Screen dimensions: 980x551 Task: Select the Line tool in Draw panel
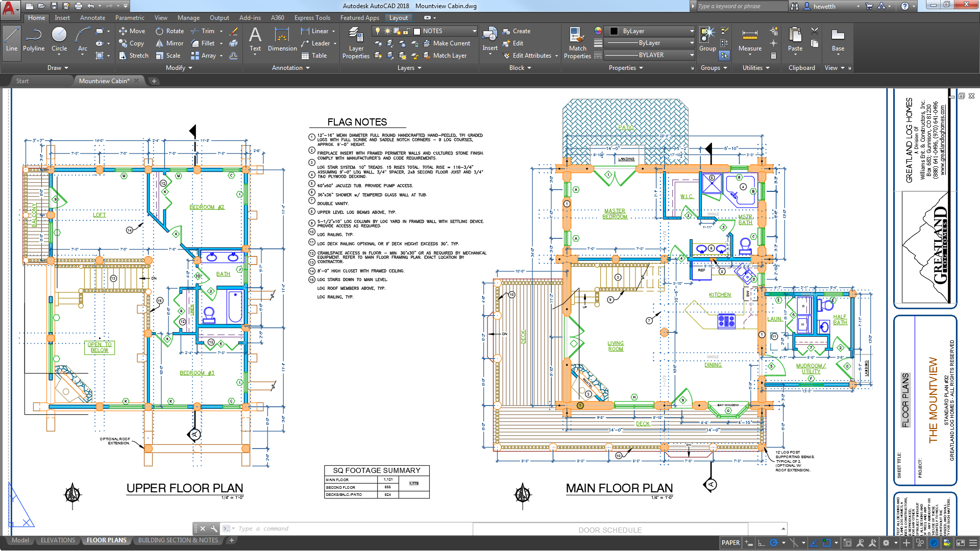tap(11, 42)
